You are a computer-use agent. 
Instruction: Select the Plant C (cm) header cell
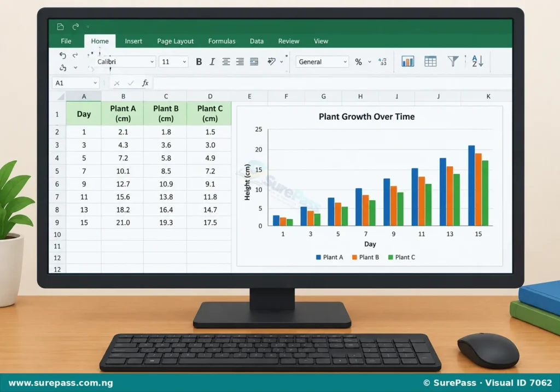tap(209, 114)
